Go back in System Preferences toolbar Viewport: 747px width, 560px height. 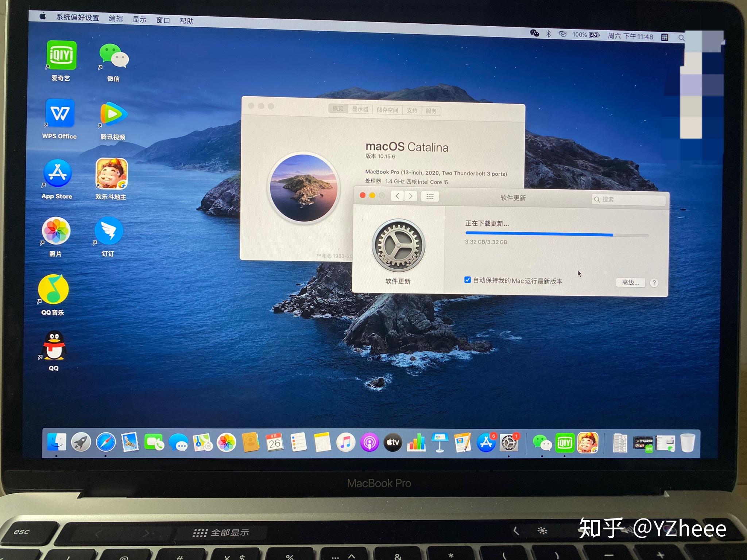tap(398, 196)
